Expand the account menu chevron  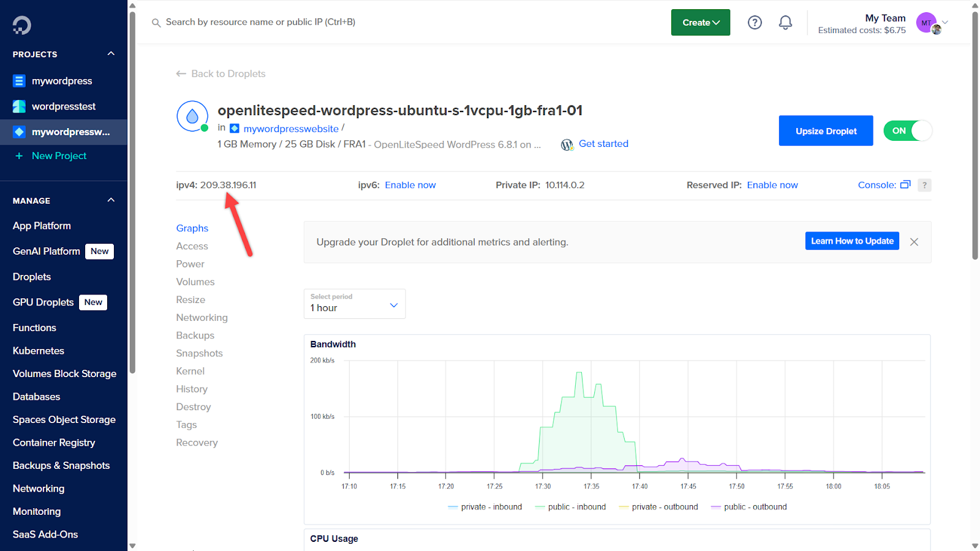(945, 23)
